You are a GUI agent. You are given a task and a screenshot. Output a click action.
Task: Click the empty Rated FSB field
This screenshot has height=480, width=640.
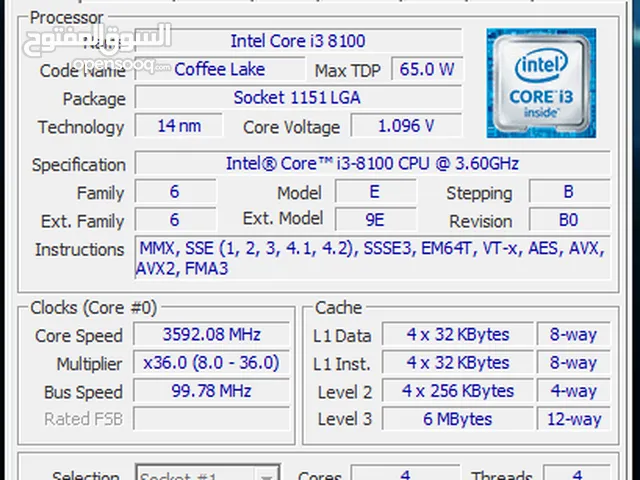(211, 418)
